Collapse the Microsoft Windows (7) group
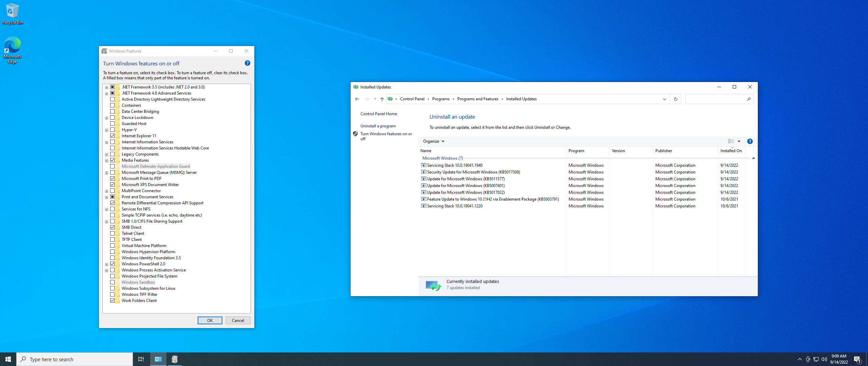The width and height of the screenshot is (868, 366). 753,158
